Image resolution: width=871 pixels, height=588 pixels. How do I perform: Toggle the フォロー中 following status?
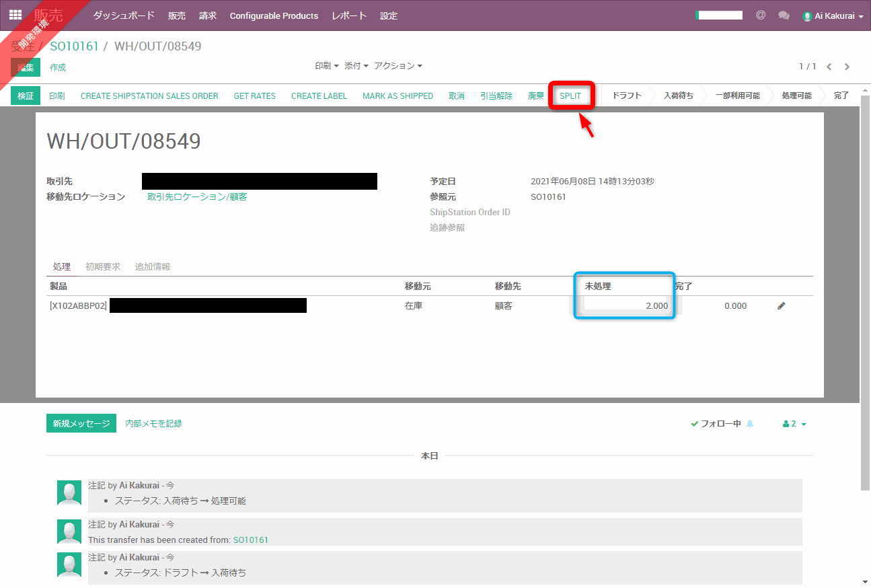[716, 424]
